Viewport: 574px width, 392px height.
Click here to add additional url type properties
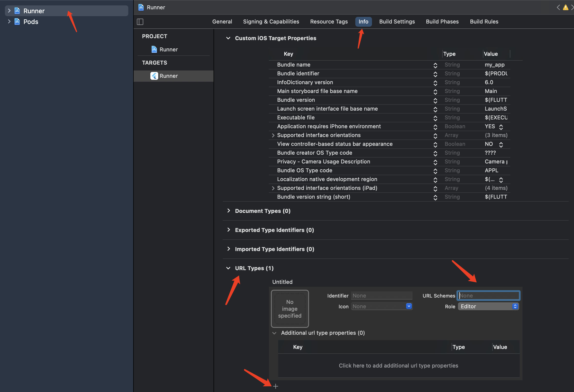click(x=398, y=366)
